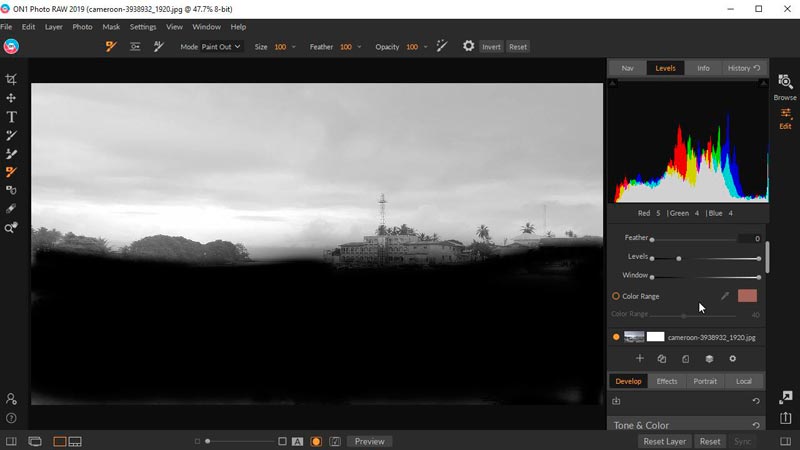Select the Move/Transform tool

(11, 98)
